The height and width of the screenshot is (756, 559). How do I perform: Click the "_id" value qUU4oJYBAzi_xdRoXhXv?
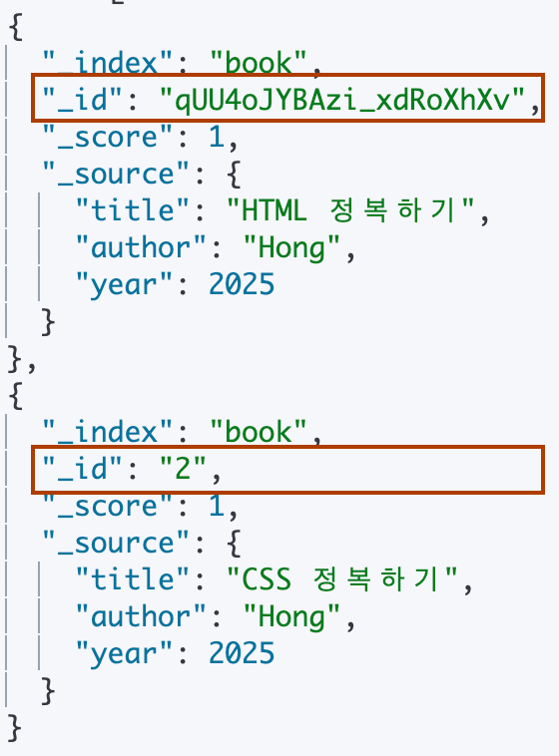click(x=341, y=101)
